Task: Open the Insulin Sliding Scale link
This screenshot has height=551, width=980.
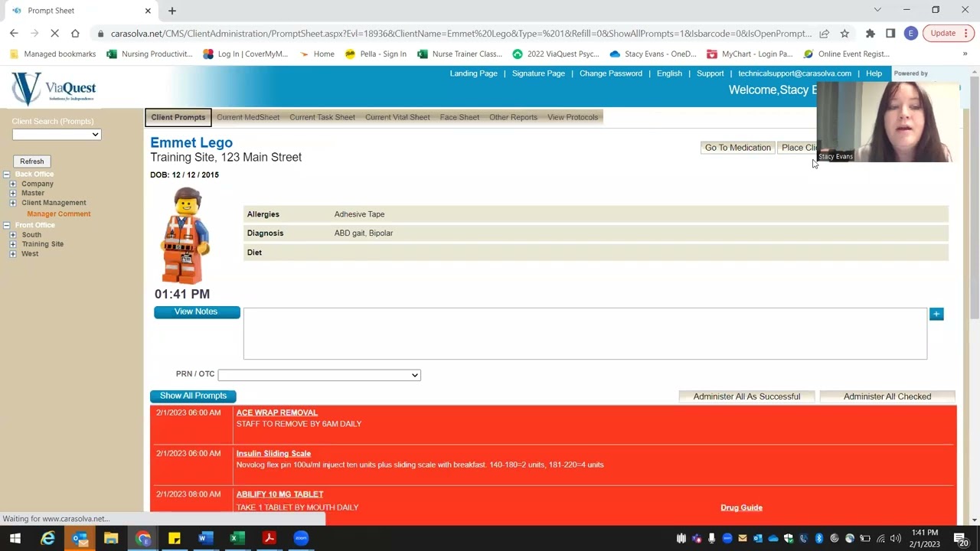Action: tap(273, 453)
